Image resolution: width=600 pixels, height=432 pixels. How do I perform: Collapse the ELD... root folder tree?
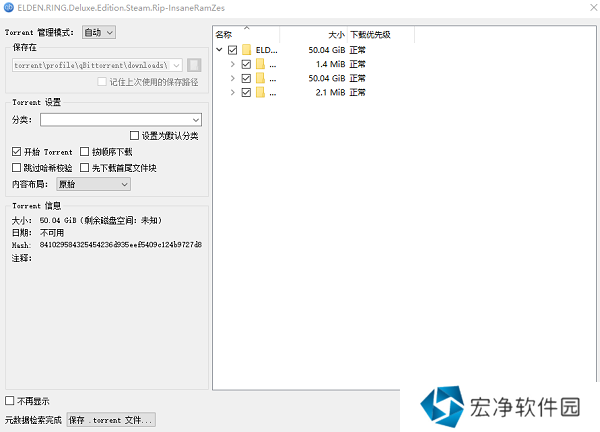pos(219,50)
